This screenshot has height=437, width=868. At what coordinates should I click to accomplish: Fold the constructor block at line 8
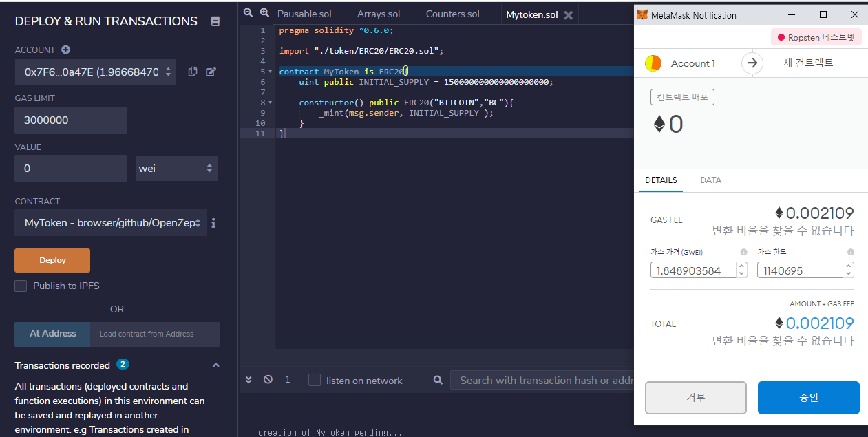click(x=270, y=103)
